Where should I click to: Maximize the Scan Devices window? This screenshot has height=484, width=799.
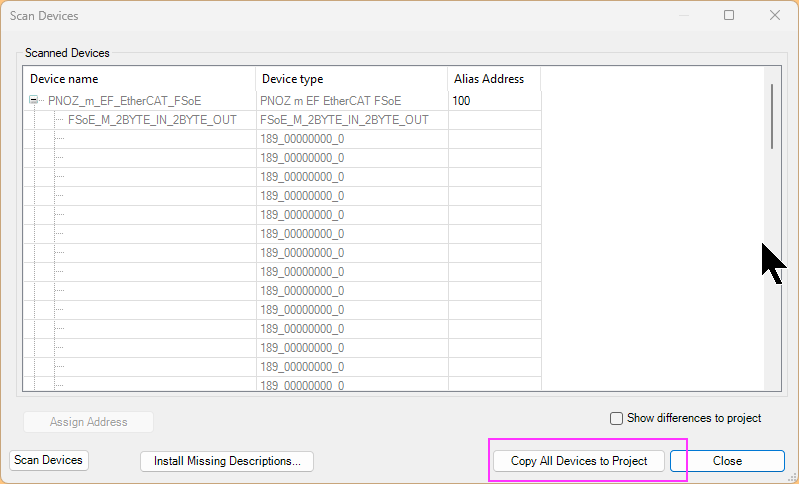[729, 15]
